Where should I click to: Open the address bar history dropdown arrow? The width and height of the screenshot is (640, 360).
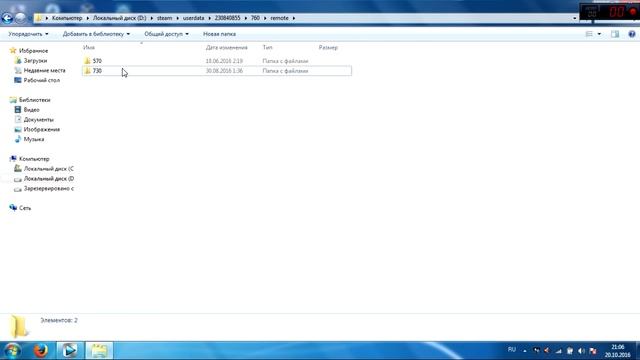[x=574, y=18]
